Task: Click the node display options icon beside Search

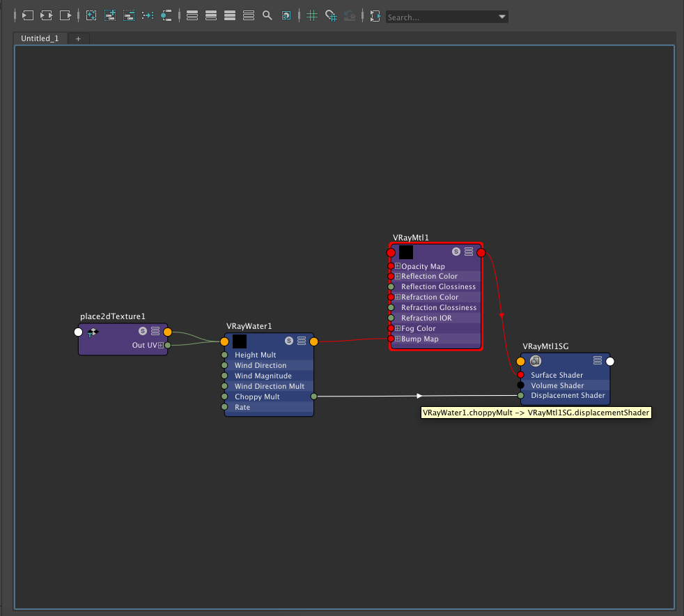Action: point(375,16)
